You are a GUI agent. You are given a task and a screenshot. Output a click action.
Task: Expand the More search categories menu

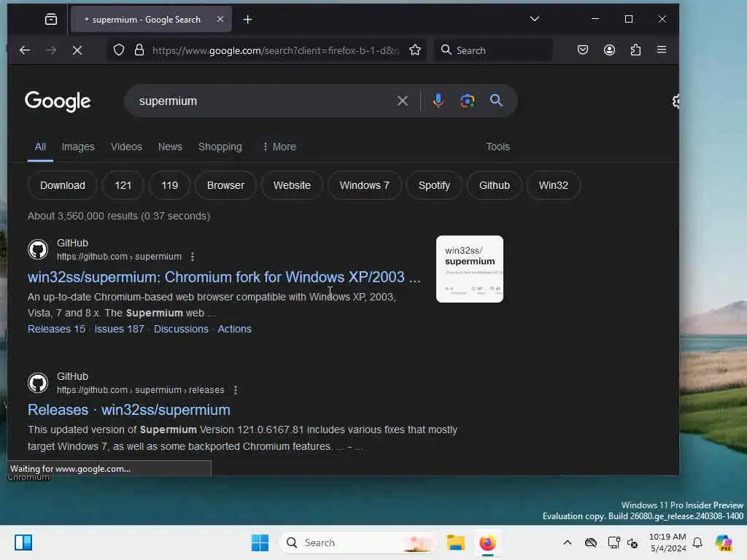tap(279, 147)
